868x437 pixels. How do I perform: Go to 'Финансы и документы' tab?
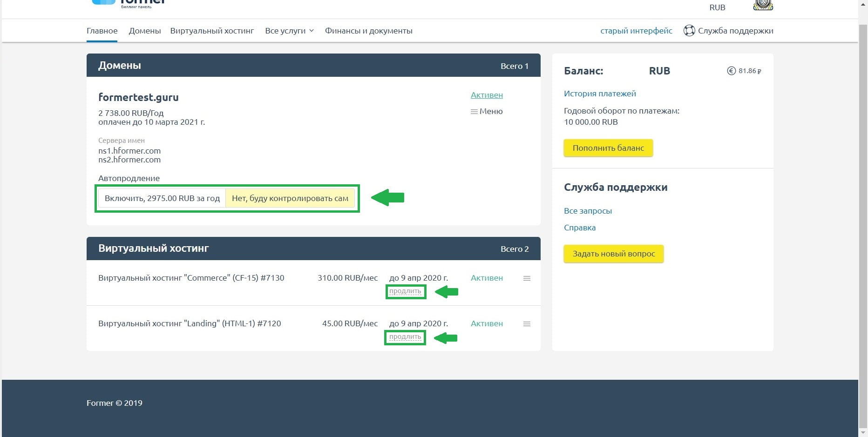[368, 31]
